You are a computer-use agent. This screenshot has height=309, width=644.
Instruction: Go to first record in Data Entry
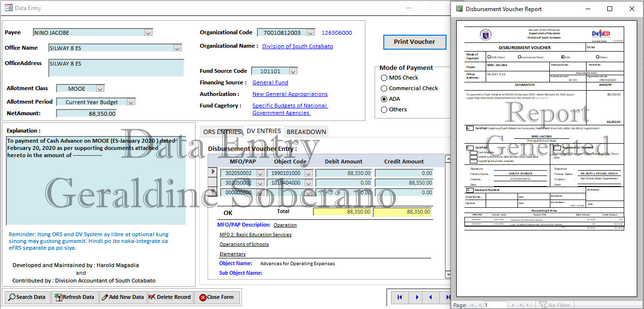[400, 297]
